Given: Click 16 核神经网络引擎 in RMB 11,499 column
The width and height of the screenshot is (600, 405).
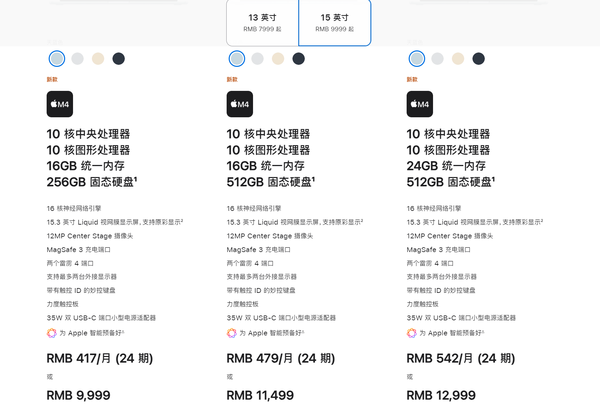Looking at the screenshot, I should 254,208.
